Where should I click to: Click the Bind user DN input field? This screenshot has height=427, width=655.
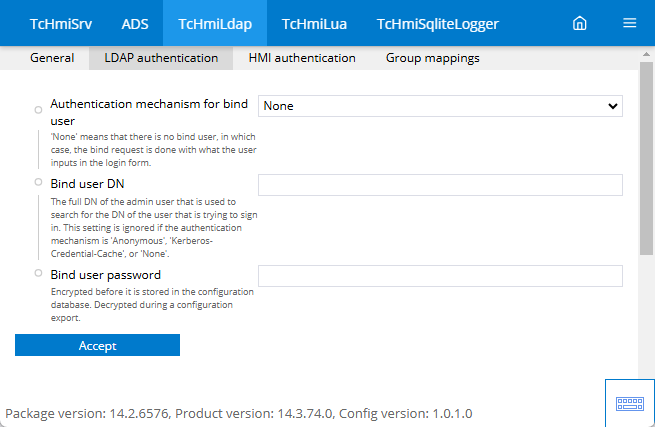[440, 185]
